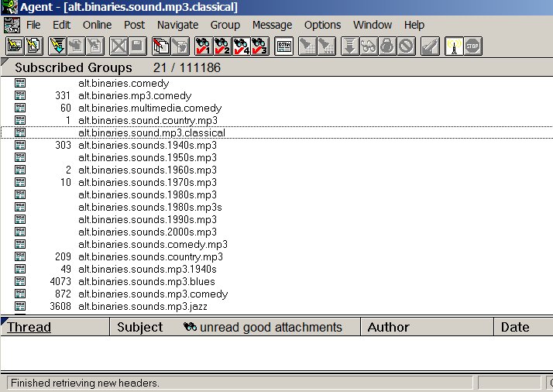Select the alt.binaries.sounds.mp3.blues group
The height and width of the screenshot is (392, 553).
coord(146,281)
